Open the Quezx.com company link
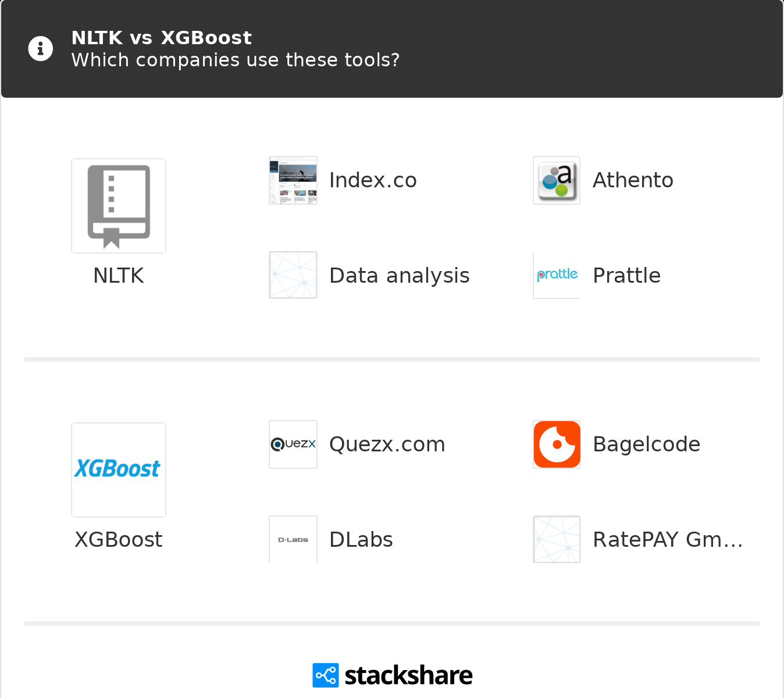This screenshot has width=784, height=698. pos(387,444)
